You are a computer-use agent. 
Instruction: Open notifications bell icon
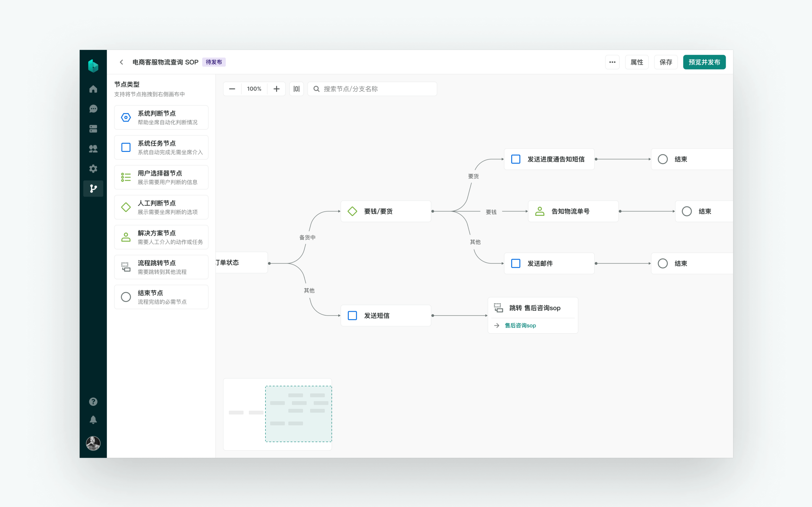click(93, 420)
